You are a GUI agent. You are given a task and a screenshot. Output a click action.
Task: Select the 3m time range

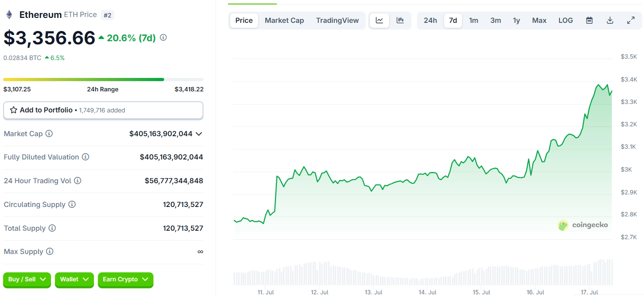point(496,20)
